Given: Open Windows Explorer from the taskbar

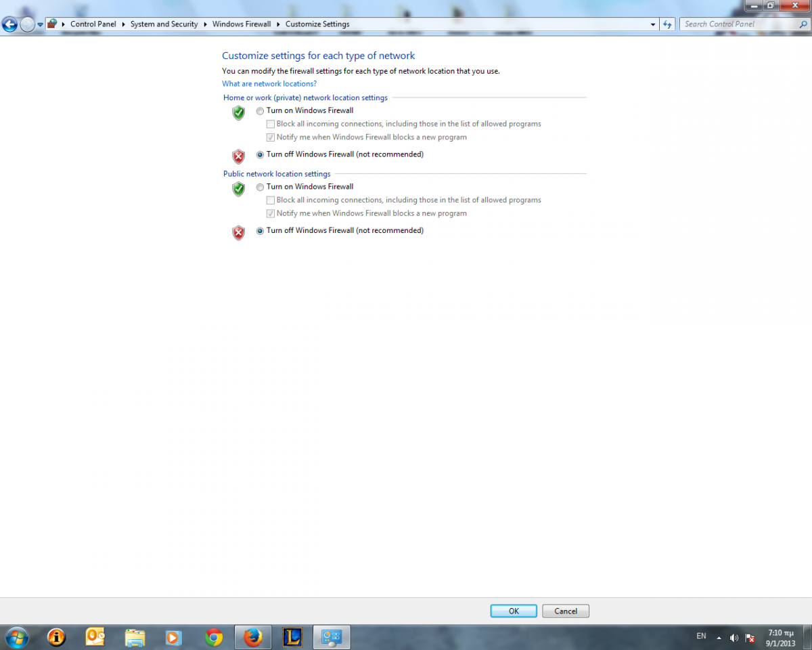Looking at the screenshot, I should [135, 637].
